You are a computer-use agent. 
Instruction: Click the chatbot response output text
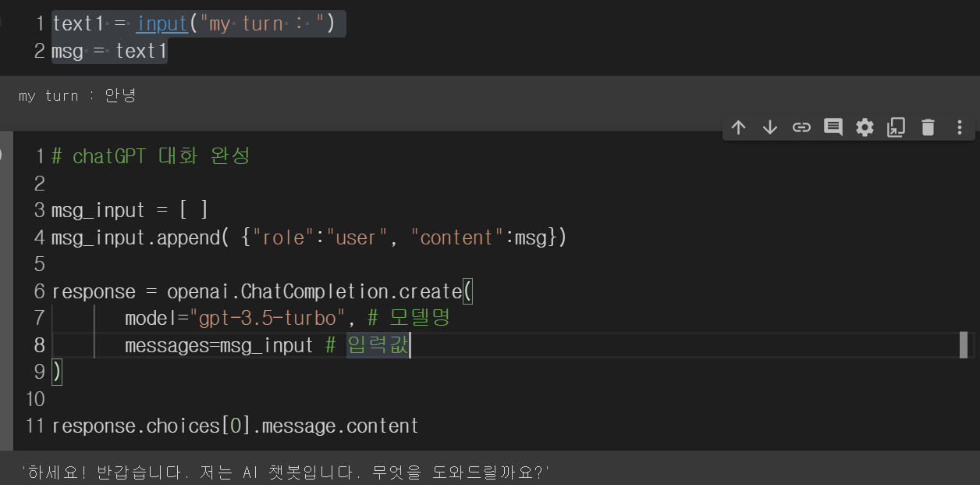click(x=286, y=472)
